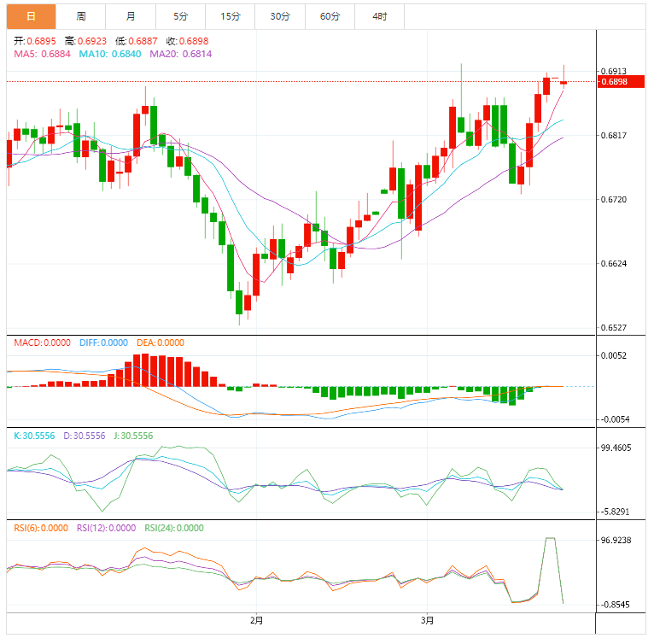Image resolution: width=654 pixels, height=644 pixels.
Task: Switch to the 月 monthly tab
Action: point(131,16)
